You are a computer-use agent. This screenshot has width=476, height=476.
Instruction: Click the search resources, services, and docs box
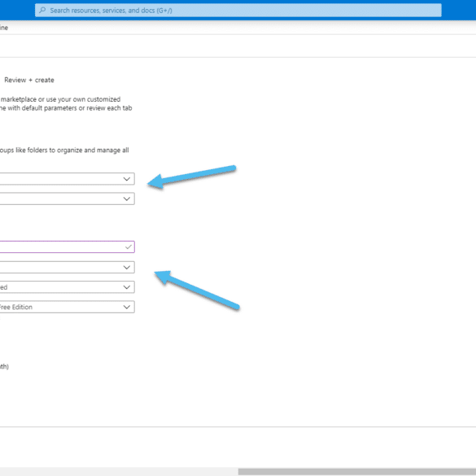[x=238, y=11]
